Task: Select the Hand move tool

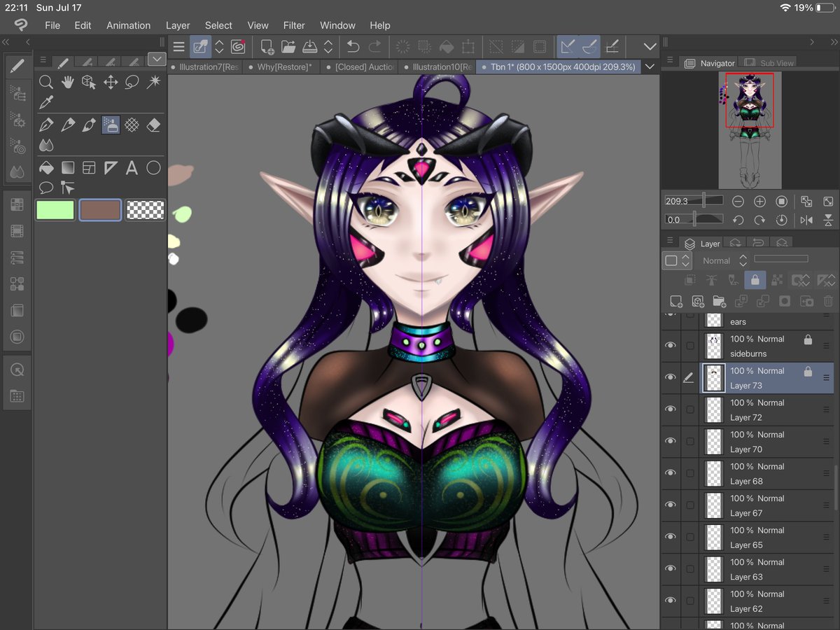Action: point(67,82)
